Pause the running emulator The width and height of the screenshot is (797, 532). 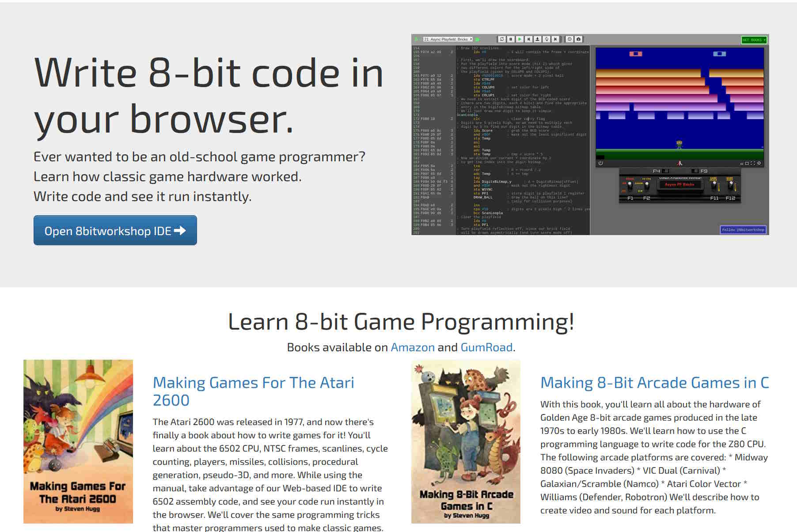tap(510, 39)
